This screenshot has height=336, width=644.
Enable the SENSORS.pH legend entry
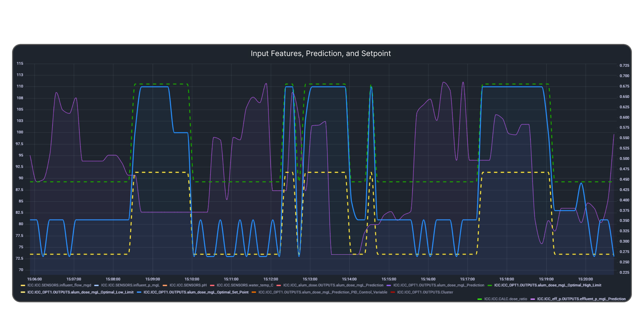tap(188, 285)
